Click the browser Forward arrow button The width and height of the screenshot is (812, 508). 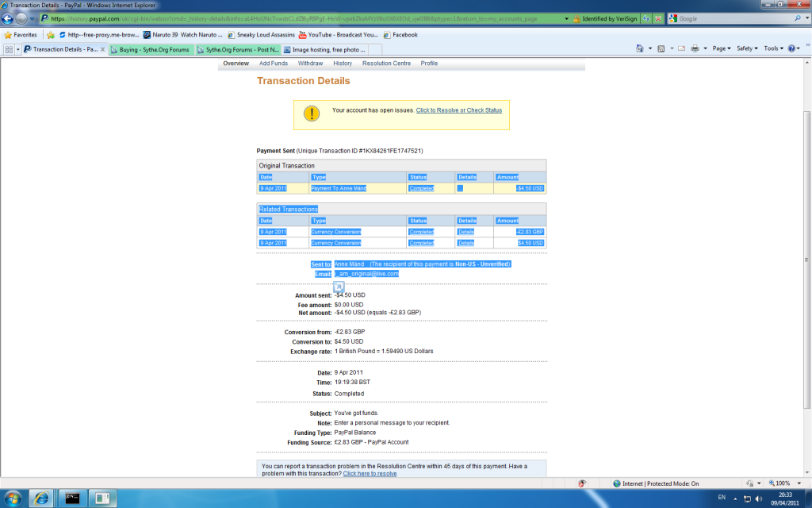point(21,19)
